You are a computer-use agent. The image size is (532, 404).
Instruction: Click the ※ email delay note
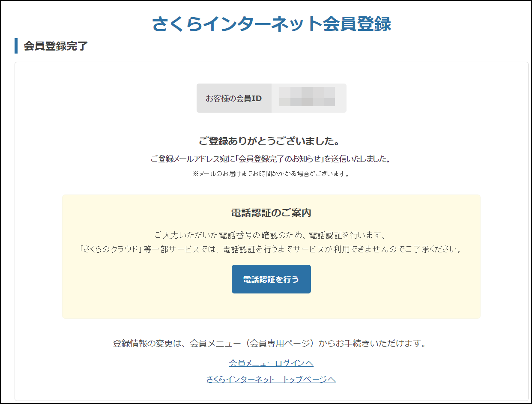tap(271, 174)
